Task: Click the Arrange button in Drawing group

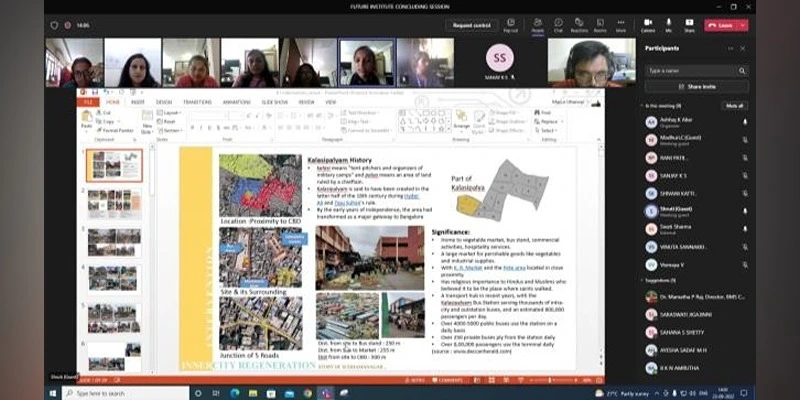Action: tap(461, 120)
